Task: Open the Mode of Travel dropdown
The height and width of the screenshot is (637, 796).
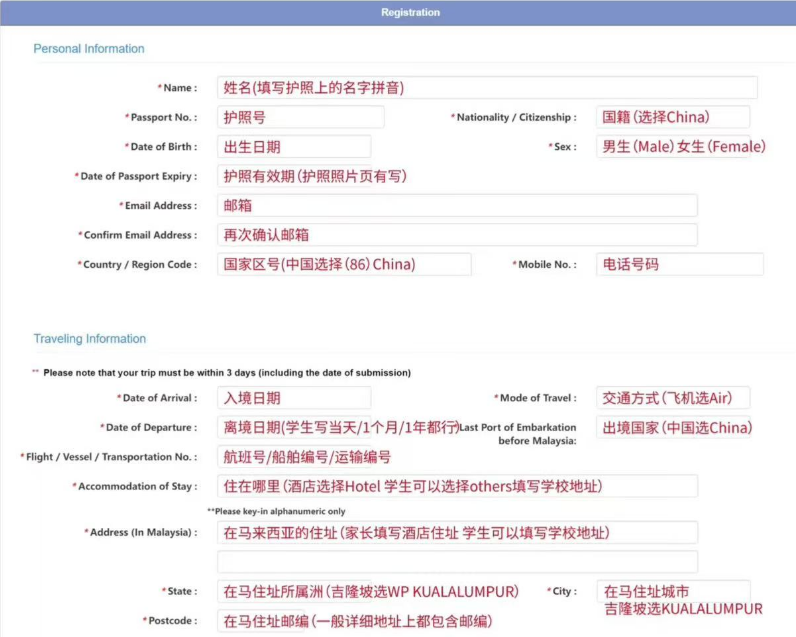Action: click(673, 398)
